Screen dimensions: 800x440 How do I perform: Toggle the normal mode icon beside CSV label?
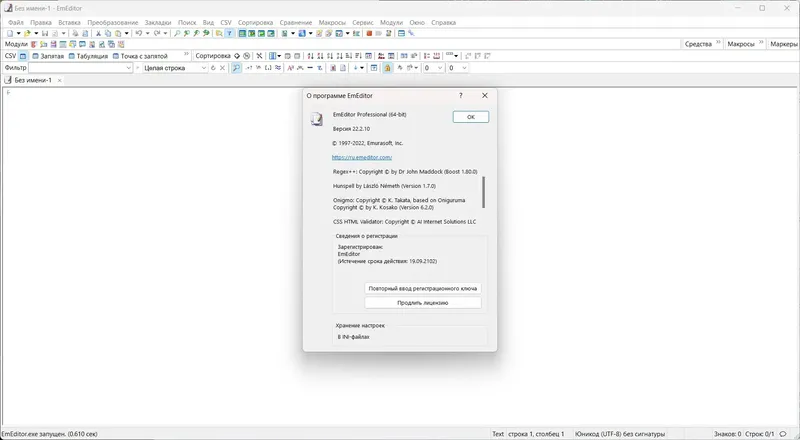tap(23, 56)
